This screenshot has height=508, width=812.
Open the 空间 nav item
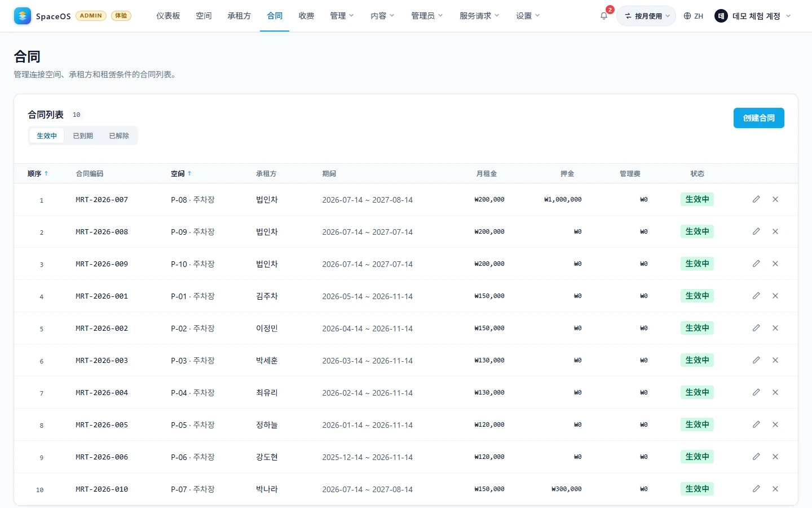pyautogui.click(x=204, y=16)
